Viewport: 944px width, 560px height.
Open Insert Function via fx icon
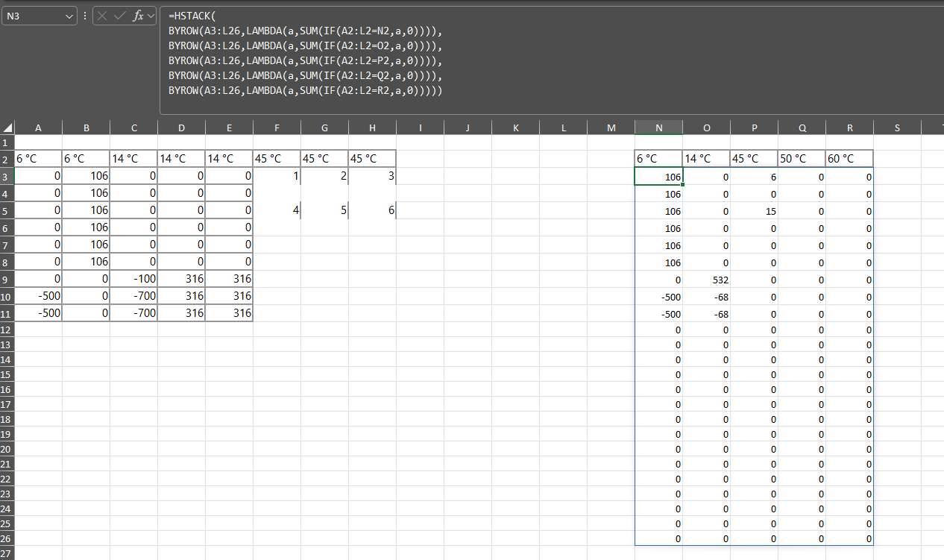point(138,16)
